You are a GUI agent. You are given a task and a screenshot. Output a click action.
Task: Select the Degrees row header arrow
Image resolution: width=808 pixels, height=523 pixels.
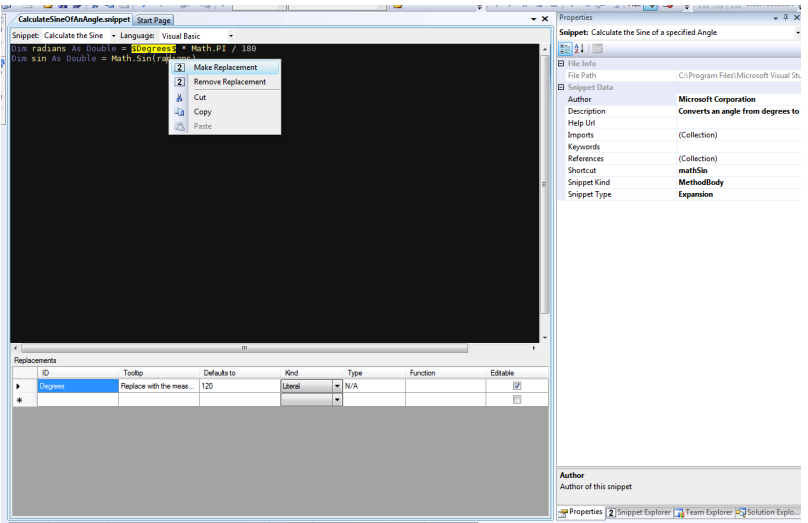[x=25, y=386]
